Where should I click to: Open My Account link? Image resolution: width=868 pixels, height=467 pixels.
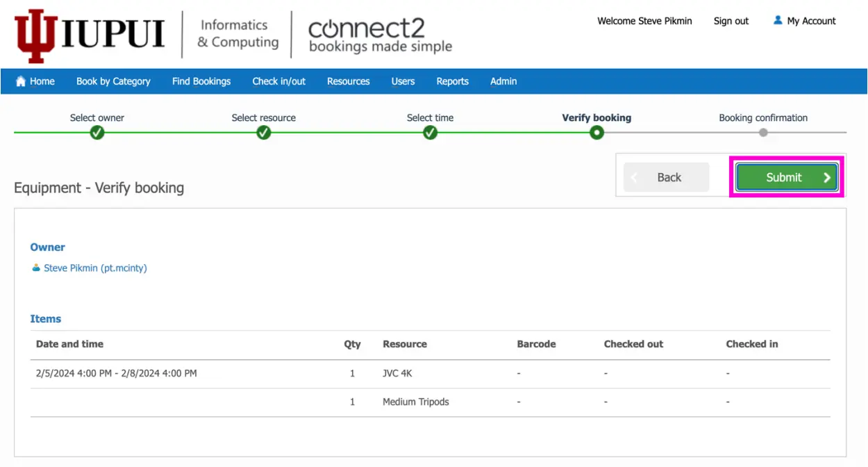pyautogui.click(x=812, y=21)
